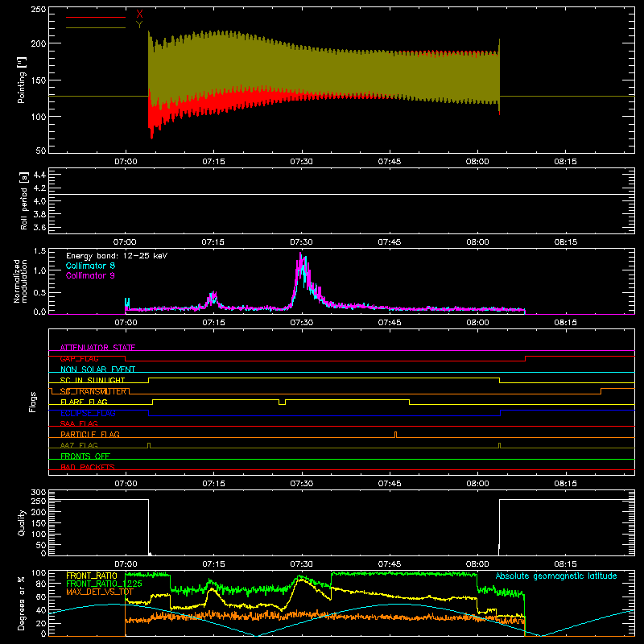Click the AAZ_FLAG label
This screenshot has width=644, height=644.
coord(79,445)
